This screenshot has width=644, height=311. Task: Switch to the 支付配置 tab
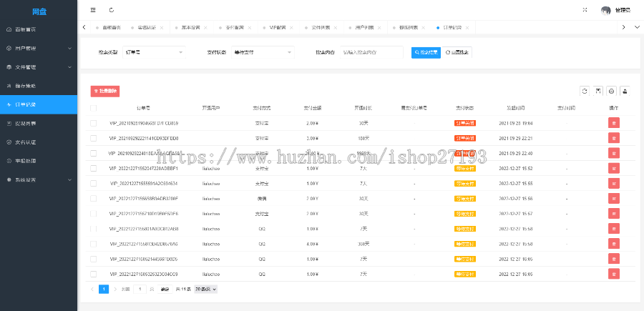235,27
